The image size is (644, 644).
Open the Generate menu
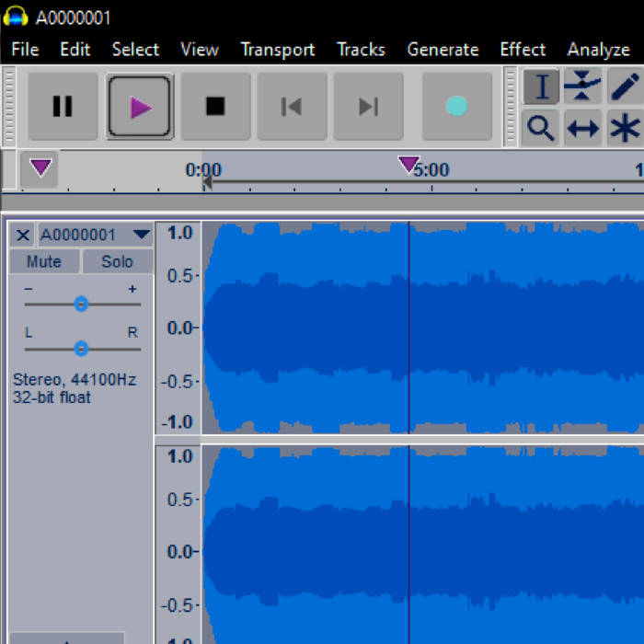[x=443, y=50]
